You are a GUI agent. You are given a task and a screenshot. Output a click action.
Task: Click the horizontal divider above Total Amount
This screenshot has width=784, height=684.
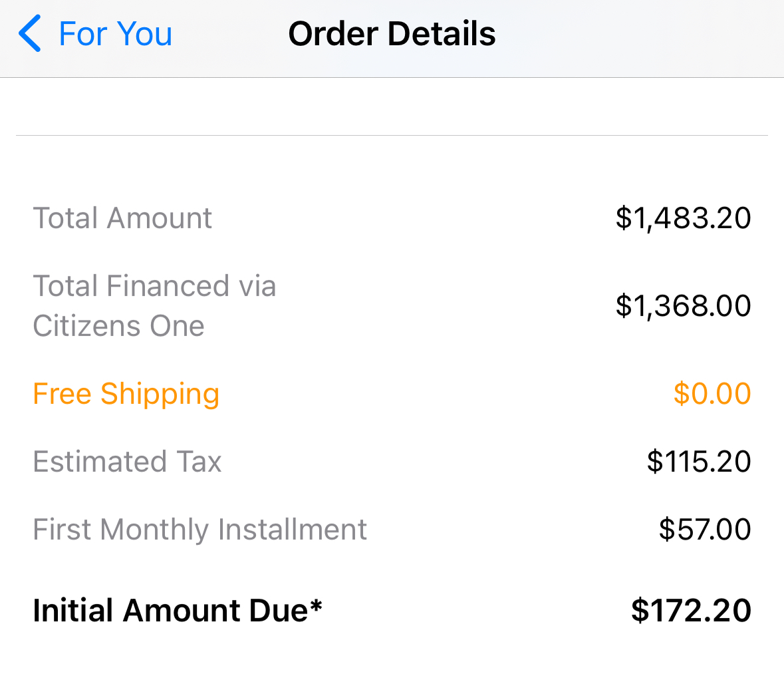392,136
